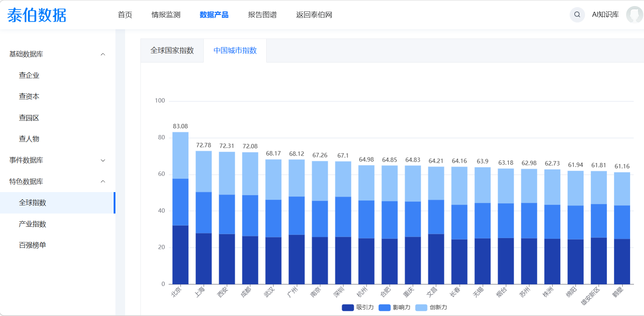The height and width of the screenshot is (316, 644).
Task: Open 报告图谱 navigation item
Action: point(262,15)
